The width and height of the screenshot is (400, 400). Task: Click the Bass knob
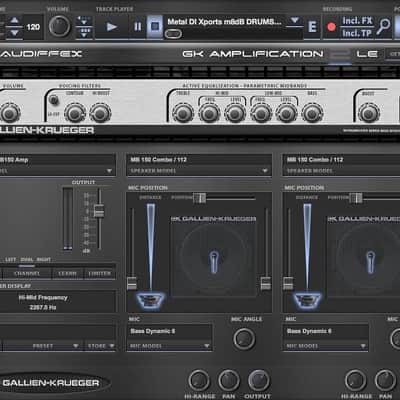pyautogui.click(x=312, y=113)
